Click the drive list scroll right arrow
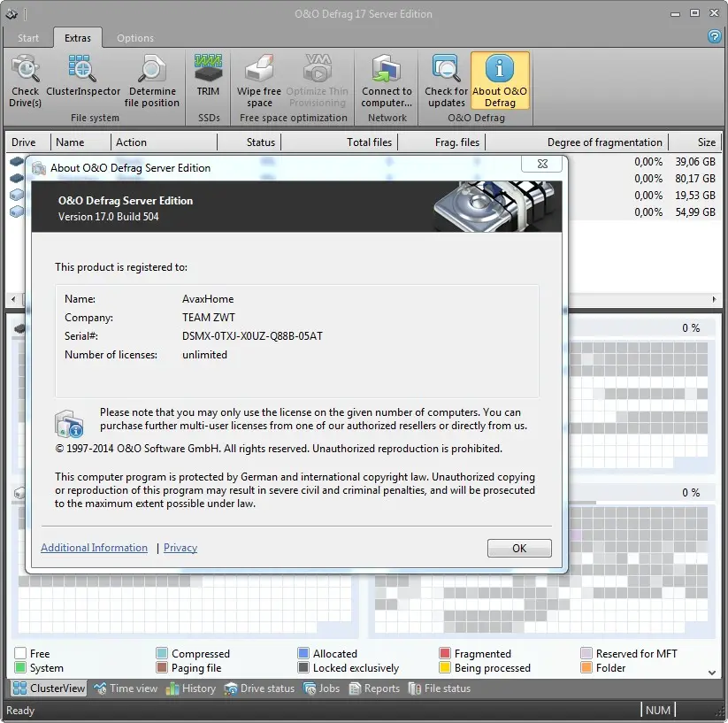Viewport: 728px width, 723px height. click(x=714, y=299)
